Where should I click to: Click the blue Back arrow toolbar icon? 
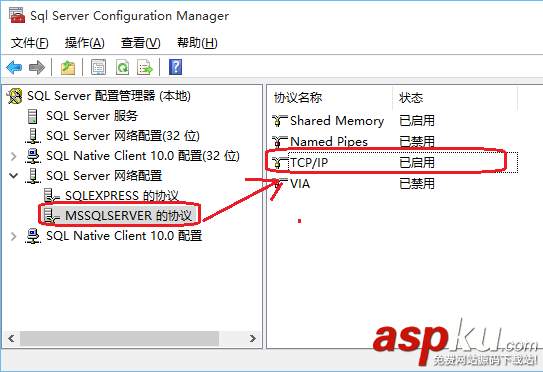point(14,67)
